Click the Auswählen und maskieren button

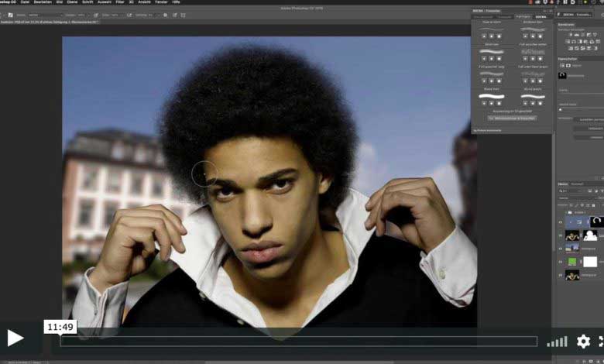589,120
